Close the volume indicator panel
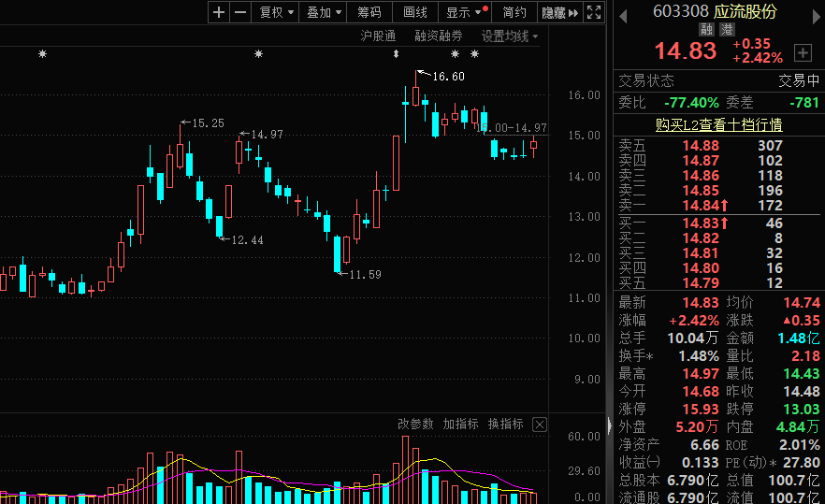This screenshot has height=504, width=825. point(540,425)
